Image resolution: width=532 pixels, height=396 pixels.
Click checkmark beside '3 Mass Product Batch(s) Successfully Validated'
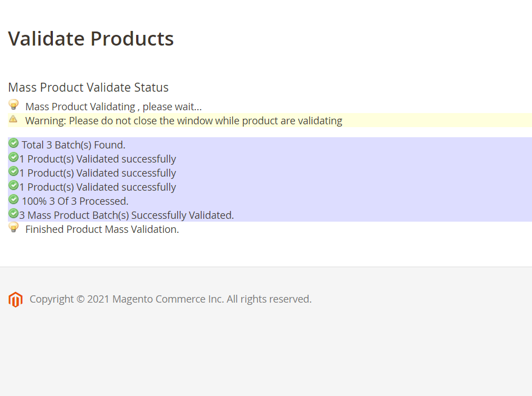coord(13,213)
